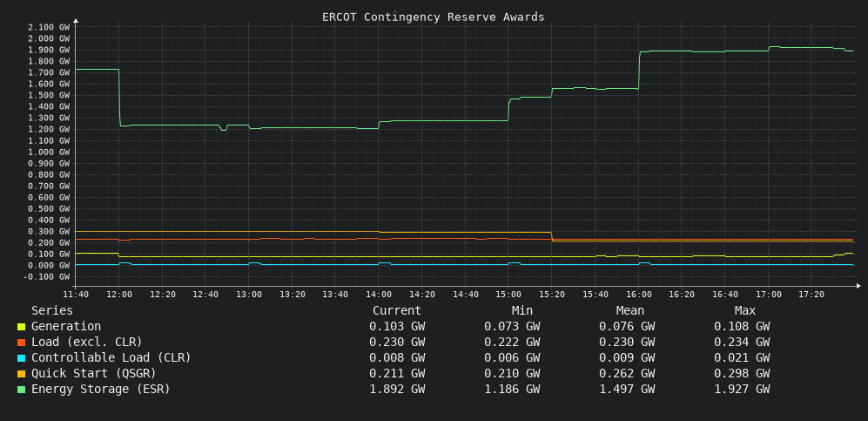Screen dimensions: 868x421
Task: Click CLR current value 0.008 GW
Action: (398, 357)
